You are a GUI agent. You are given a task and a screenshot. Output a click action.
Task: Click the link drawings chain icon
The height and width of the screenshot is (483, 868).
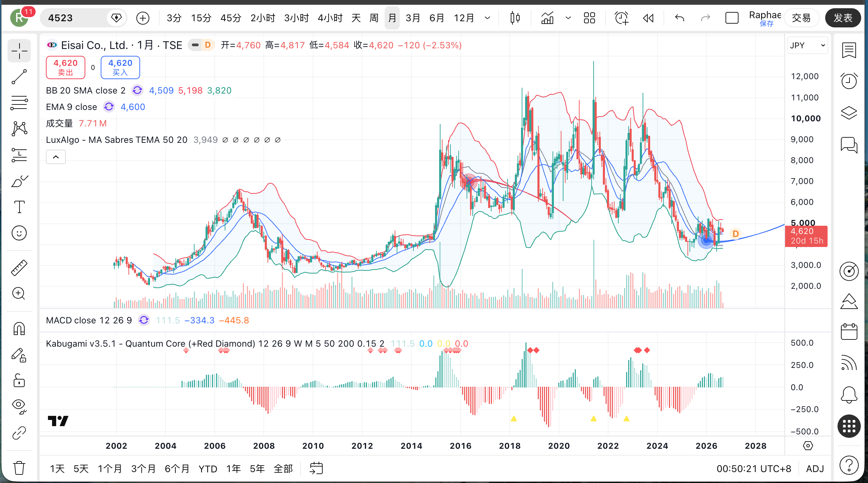(x=19, y=433)
